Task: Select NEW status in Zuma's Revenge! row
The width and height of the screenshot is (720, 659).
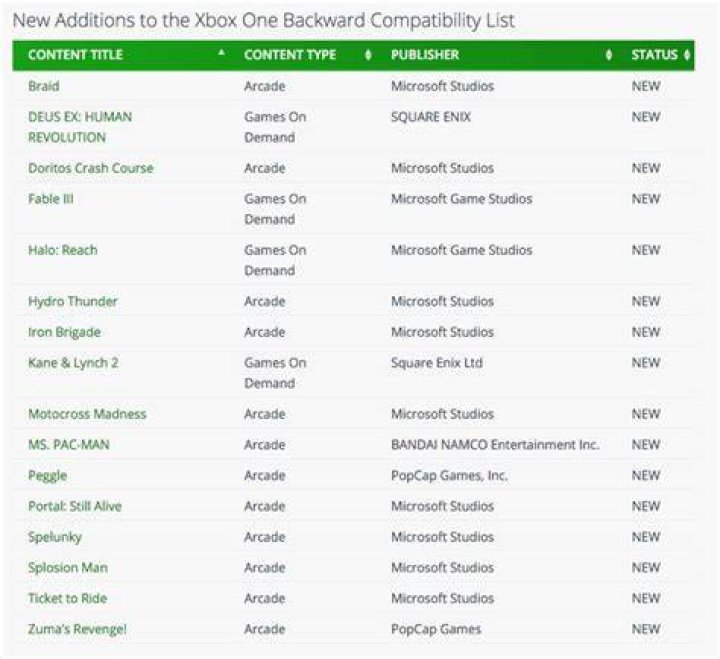Action: pos(646,629)
